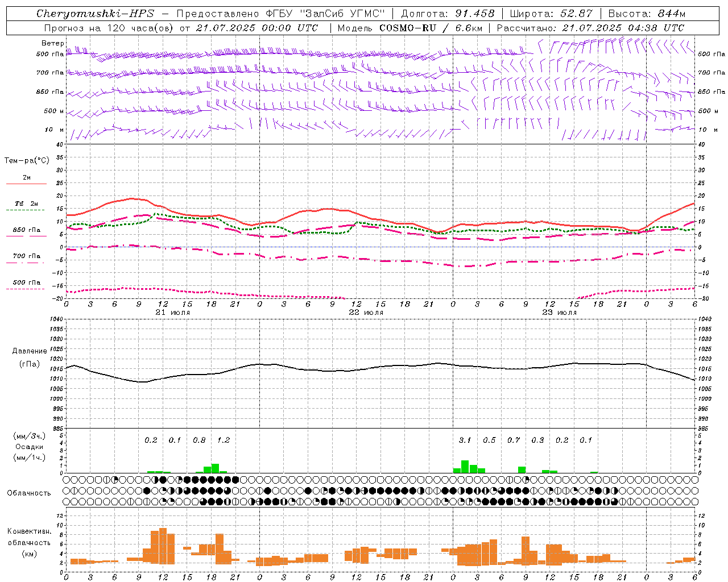Click the 'Тем-ра(°C)' temperature label

[x=27, y=161]
